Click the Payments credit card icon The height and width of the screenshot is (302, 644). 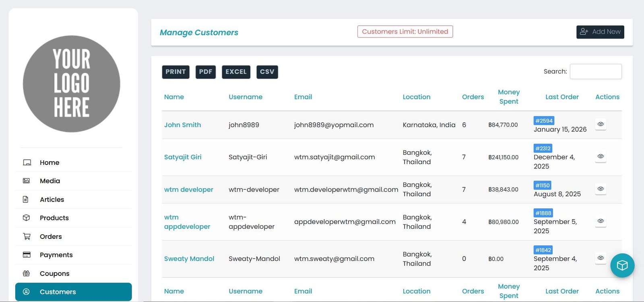coord(27,255)
